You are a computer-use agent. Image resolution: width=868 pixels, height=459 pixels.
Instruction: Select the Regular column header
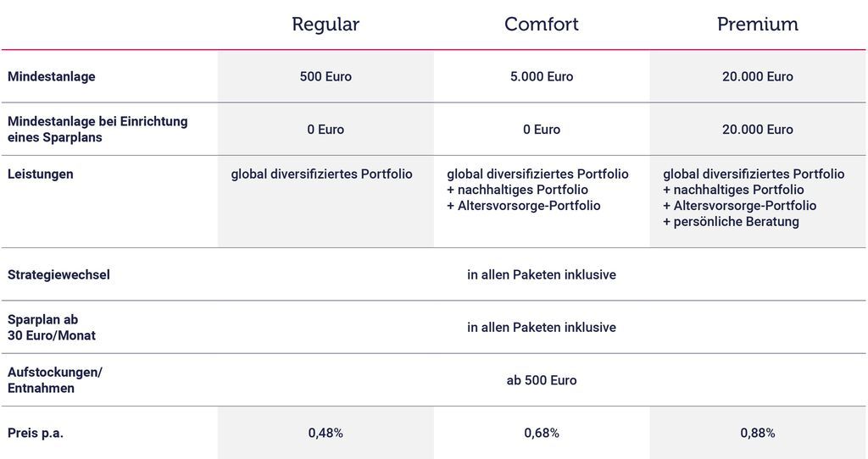(x=325, y=25)
